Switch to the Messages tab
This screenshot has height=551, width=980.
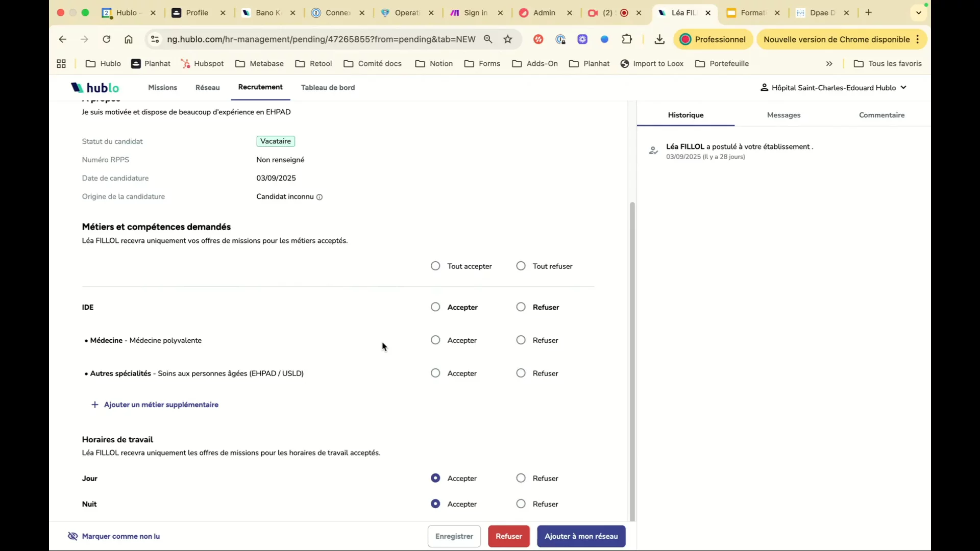(783, 115)
